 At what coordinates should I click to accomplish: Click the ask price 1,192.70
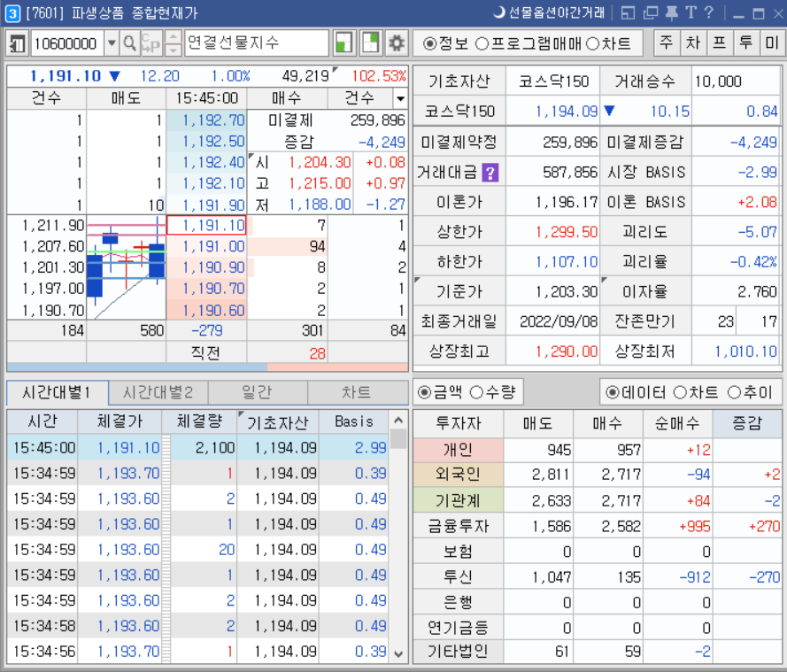206,120
